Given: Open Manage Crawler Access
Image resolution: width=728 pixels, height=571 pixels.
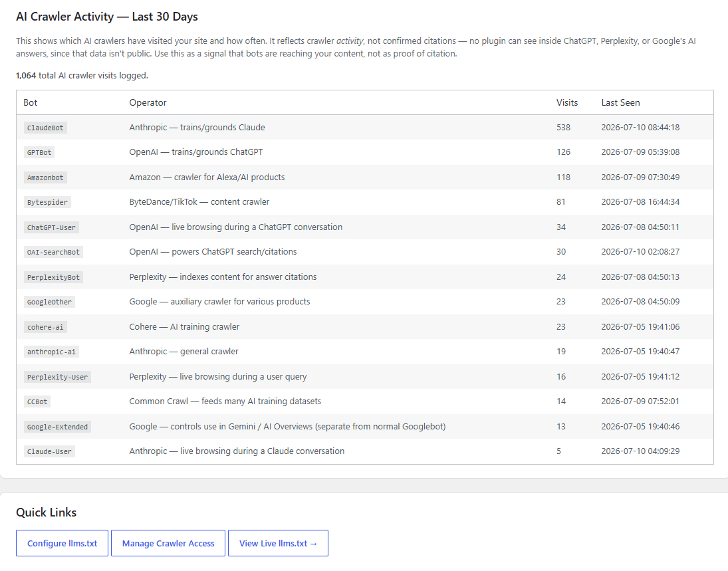Looking at the screenshot, I should pos(168,543).
